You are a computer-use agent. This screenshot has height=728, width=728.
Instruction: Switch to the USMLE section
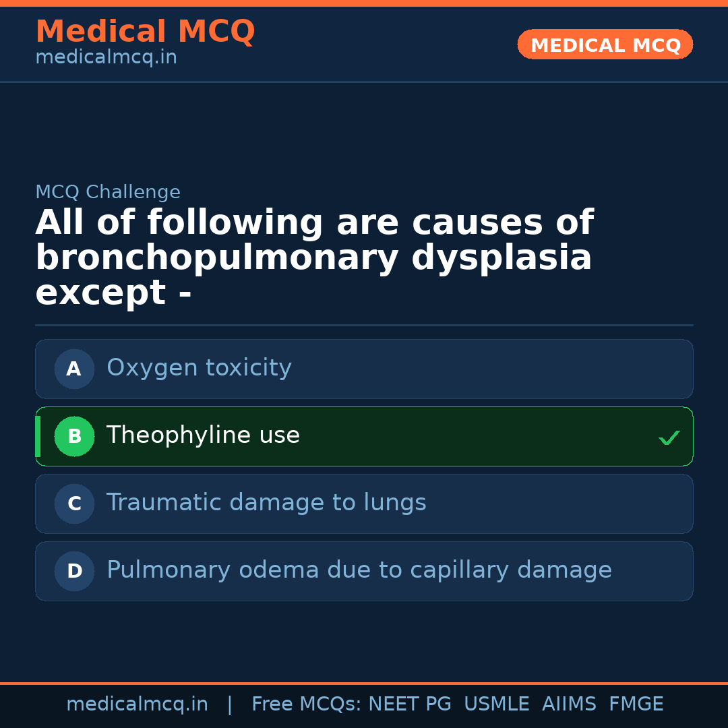(x=497, y=704)
